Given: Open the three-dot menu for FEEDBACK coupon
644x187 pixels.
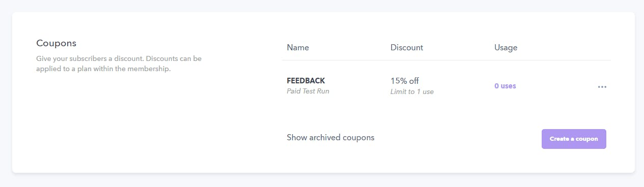Looking at the screenshot, I should (602, 86).
